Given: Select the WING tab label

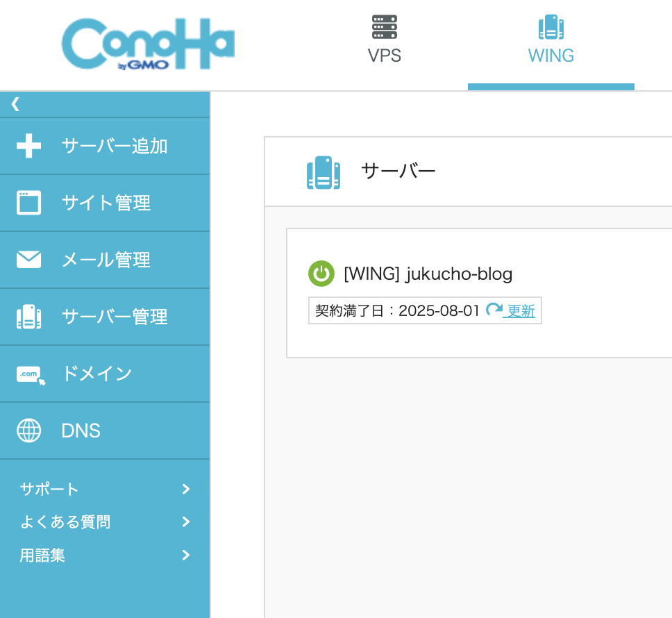Looking at the screenshot, I should [551, 56].
